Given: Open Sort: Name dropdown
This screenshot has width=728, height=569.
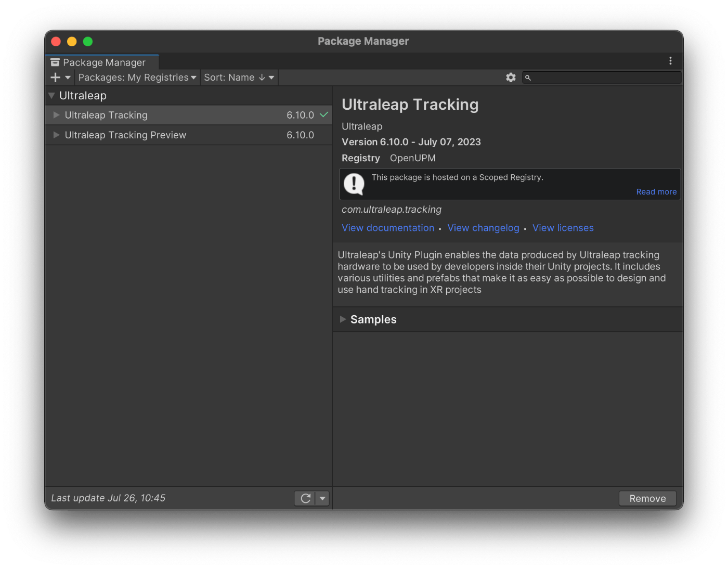Looking at the screenshot, I should pyautogui.click(x=239, y=77).
